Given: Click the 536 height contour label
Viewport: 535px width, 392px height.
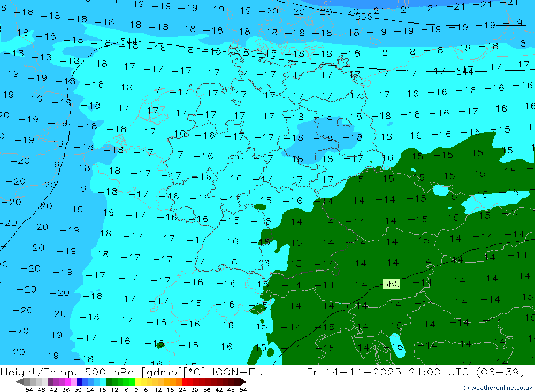Looking at the screenshot, I should (x=363, y=17).
